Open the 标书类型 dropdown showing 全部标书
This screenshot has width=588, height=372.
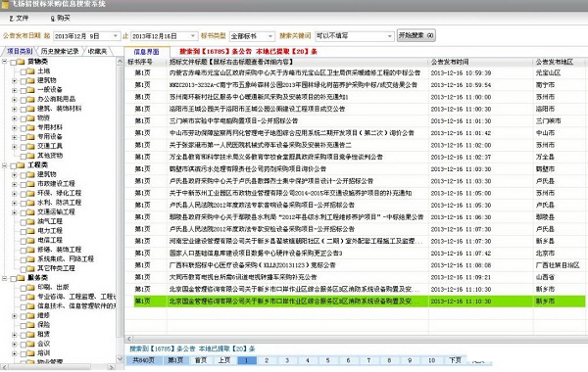click(252, 36)
